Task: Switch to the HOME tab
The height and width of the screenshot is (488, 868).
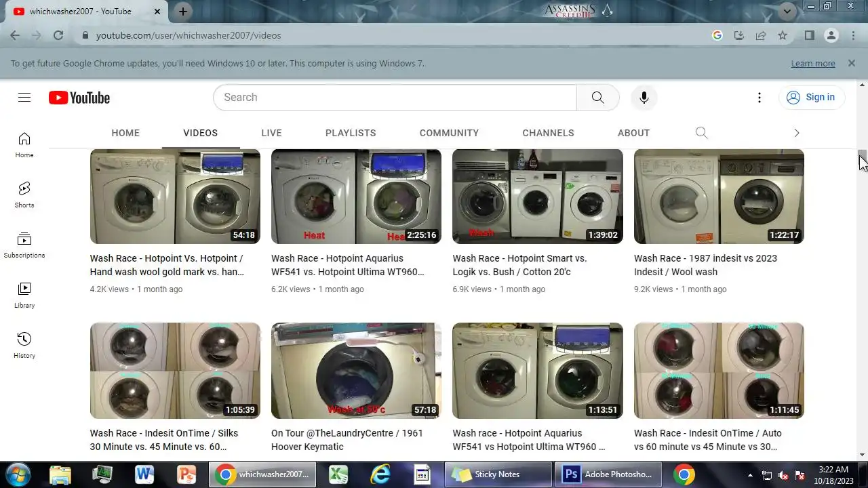Action: [x=125, y=133]
